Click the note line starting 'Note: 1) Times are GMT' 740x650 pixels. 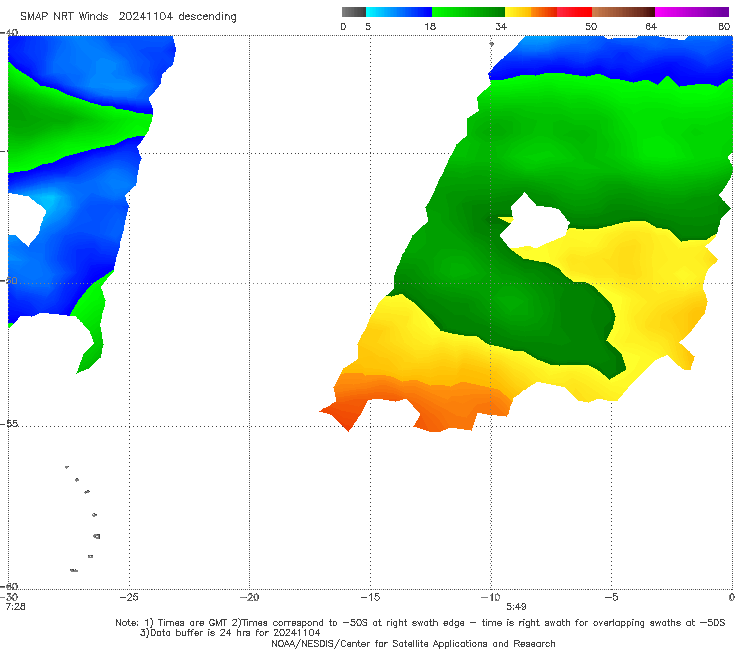click(420, 623)
